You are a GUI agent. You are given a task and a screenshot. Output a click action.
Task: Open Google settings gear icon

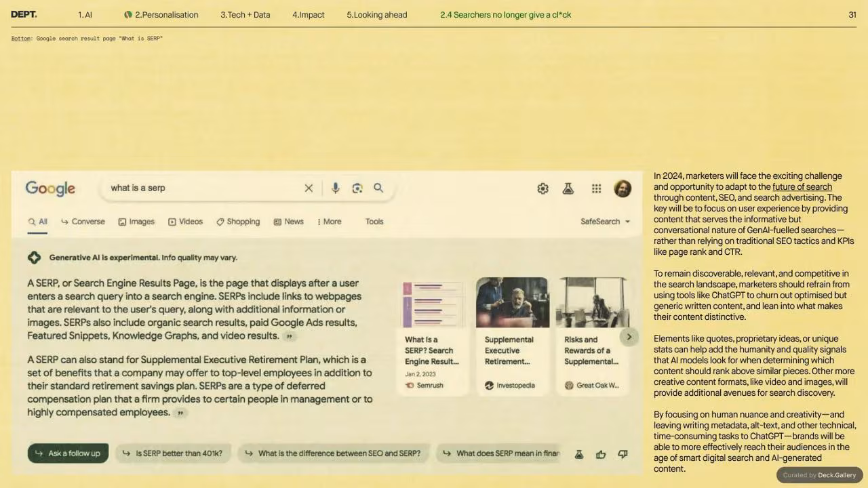point(542,189)
